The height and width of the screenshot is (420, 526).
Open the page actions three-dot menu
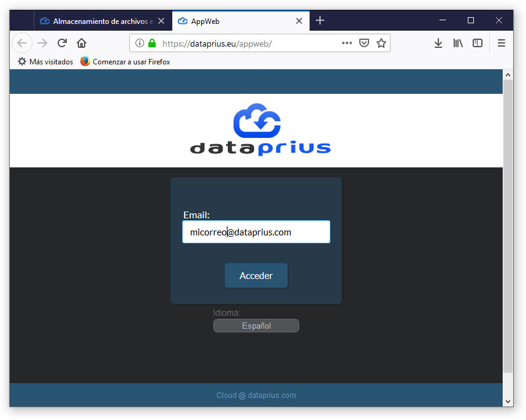346,43
